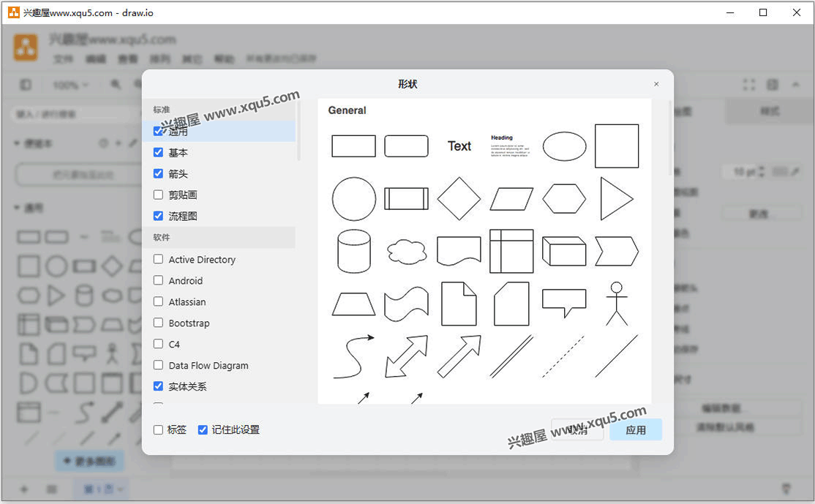This screenshot has width=815, height=504.
Task: Click the 应用 apply button
Action: [x=636, y=429]
